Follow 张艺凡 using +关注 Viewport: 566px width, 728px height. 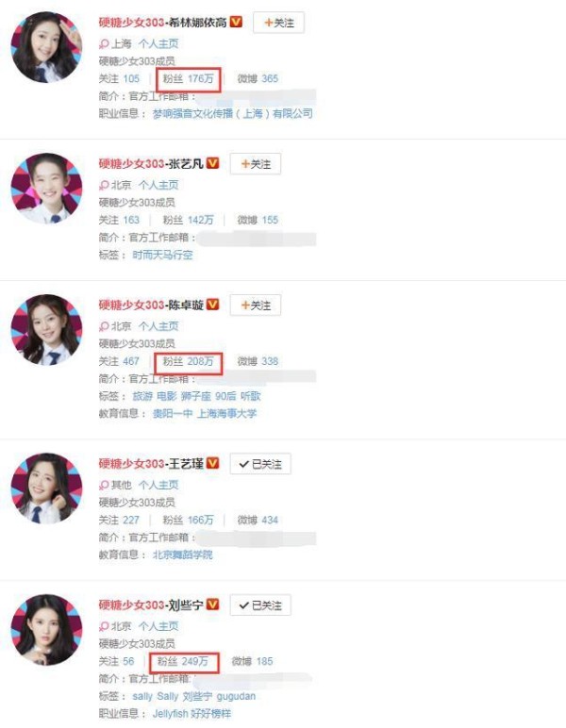[x=256, y=164]
